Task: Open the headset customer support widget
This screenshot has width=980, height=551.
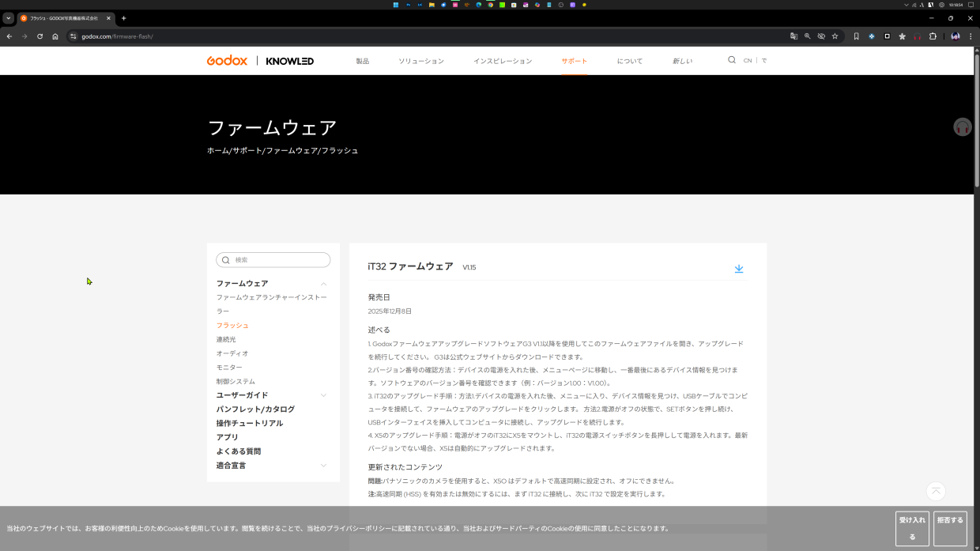Action: pos(962,126)
